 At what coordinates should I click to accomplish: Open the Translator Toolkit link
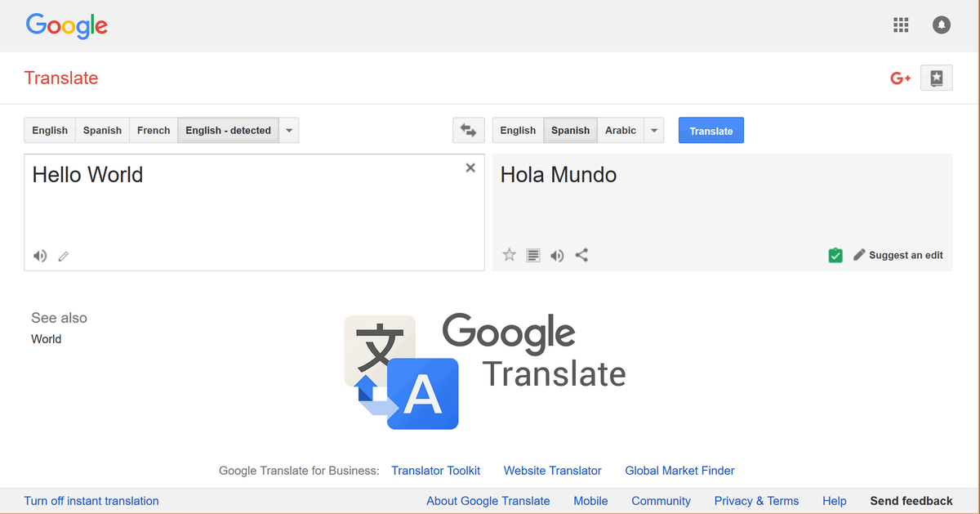point(436,471)
